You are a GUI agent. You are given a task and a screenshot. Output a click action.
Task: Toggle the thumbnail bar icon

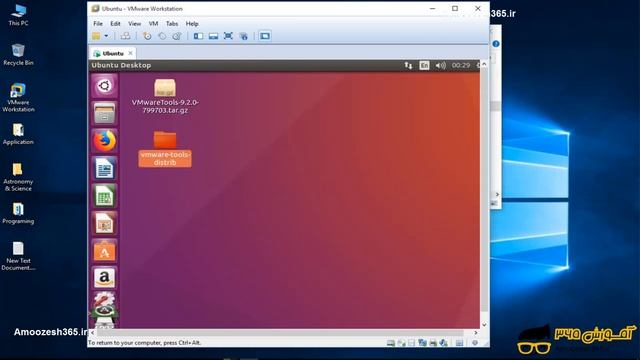pos(213,36)
